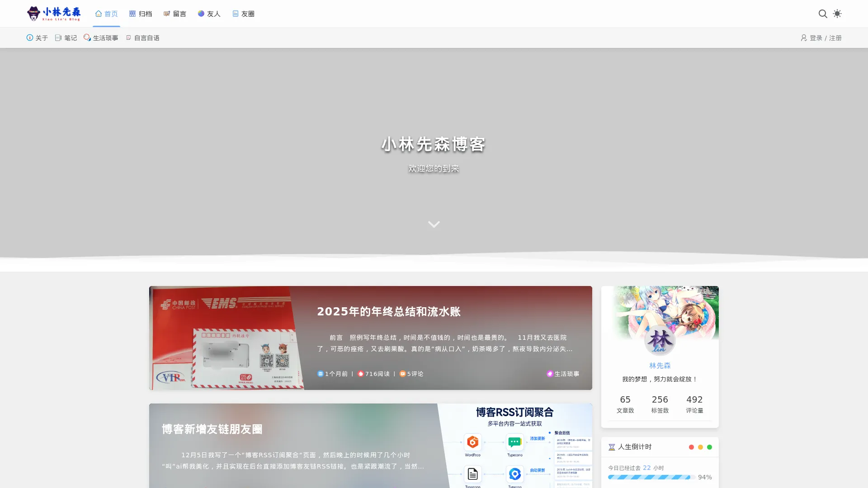Open article 2025年的年终总结和流水账
This screenshot has width=868, height=488.
coord(388,312)
